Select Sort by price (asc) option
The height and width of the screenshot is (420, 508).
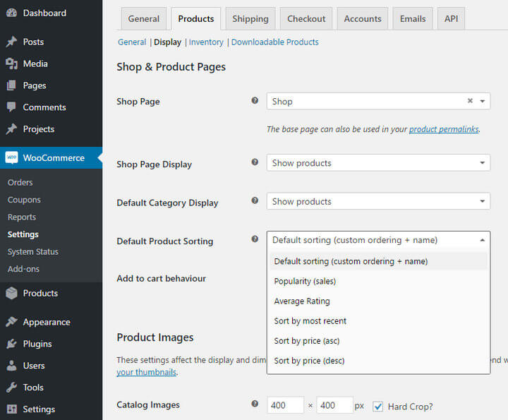pos(378,341)
